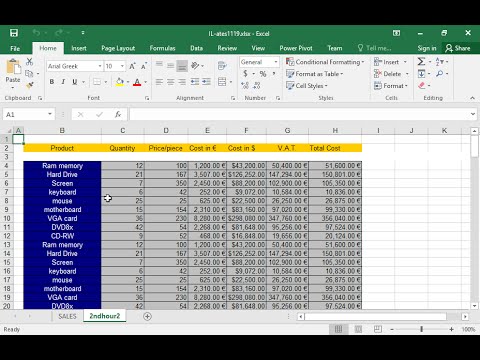Switch to Page Layout view in status bar
Screen dimensions: 480x360
[358, 329]
